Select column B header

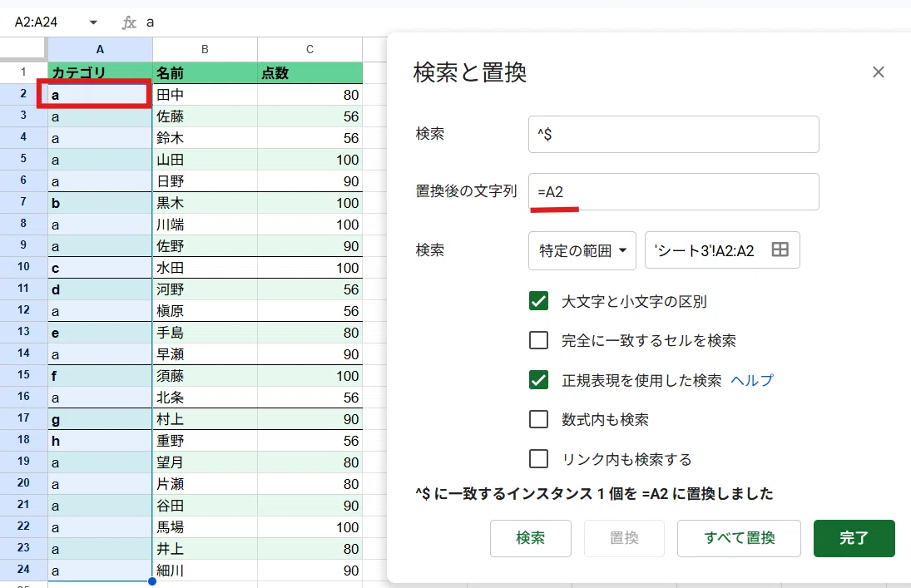(205, 49)
